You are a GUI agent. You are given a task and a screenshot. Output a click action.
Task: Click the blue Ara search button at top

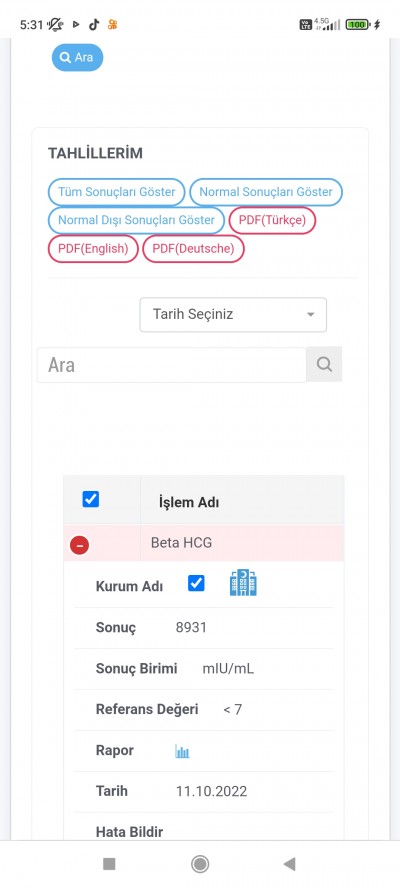(78, 57)
